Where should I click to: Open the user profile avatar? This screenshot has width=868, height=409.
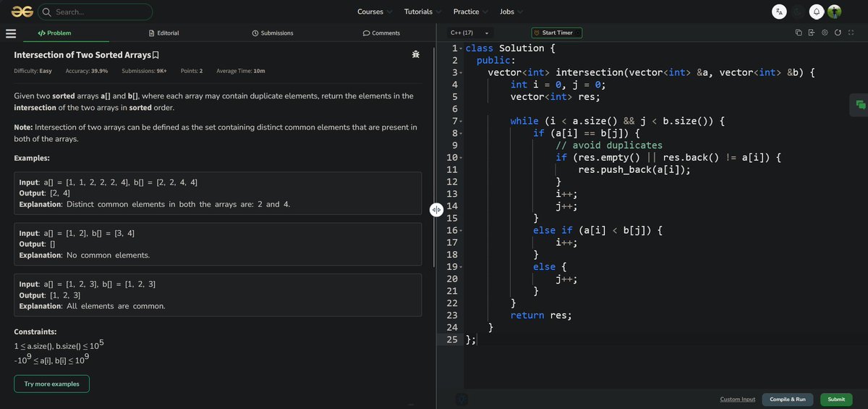(x=835, y=12)
